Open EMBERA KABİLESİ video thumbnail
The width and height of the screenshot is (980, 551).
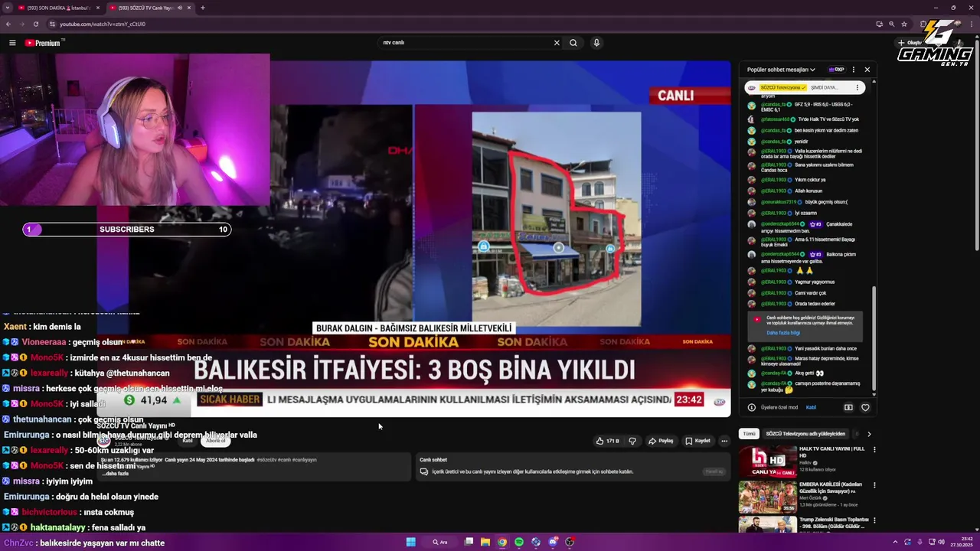pos(767,497)
